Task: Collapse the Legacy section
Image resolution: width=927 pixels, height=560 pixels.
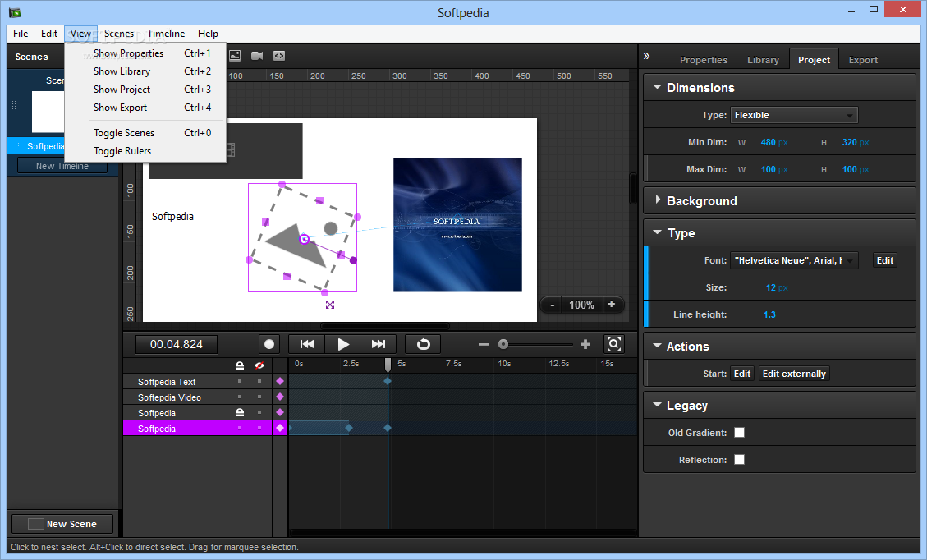Action: coord(657,405)
